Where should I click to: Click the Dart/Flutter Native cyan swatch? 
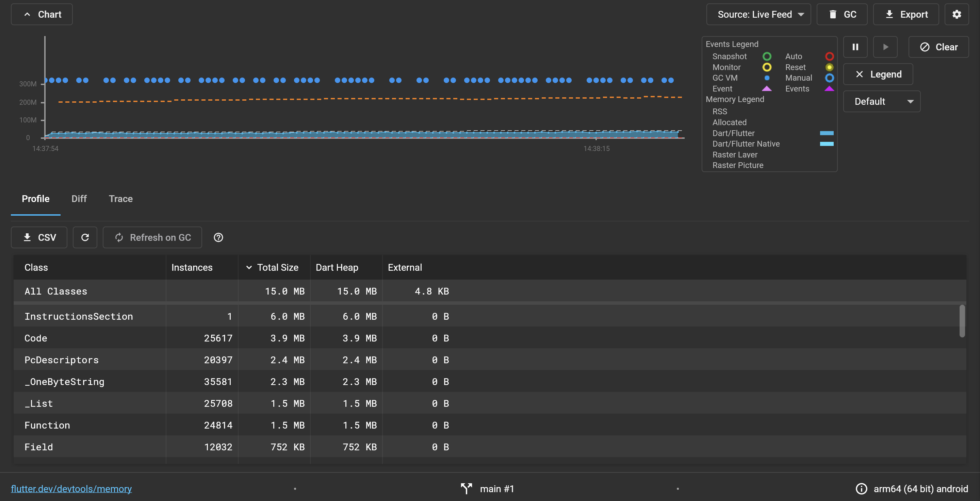click(x=826, y=144)
